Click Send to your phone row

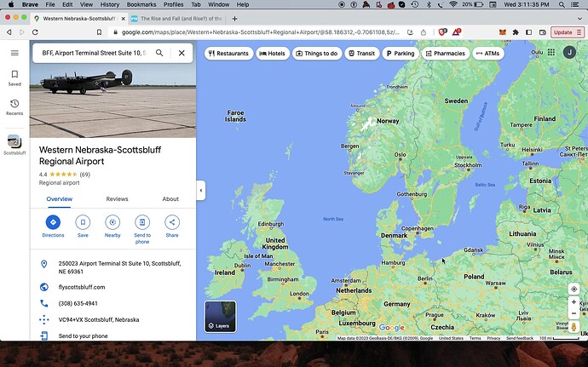click(83, 335)
